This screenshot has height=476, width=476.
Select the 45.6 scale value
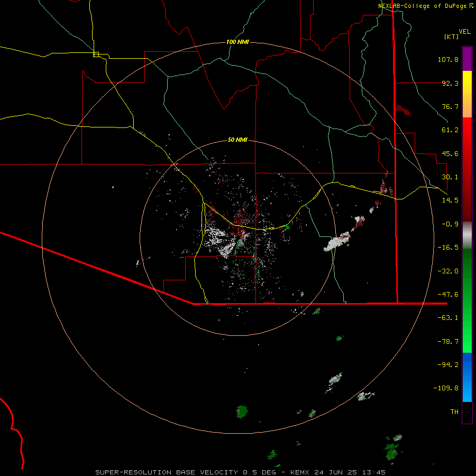(x=450, y=153)
